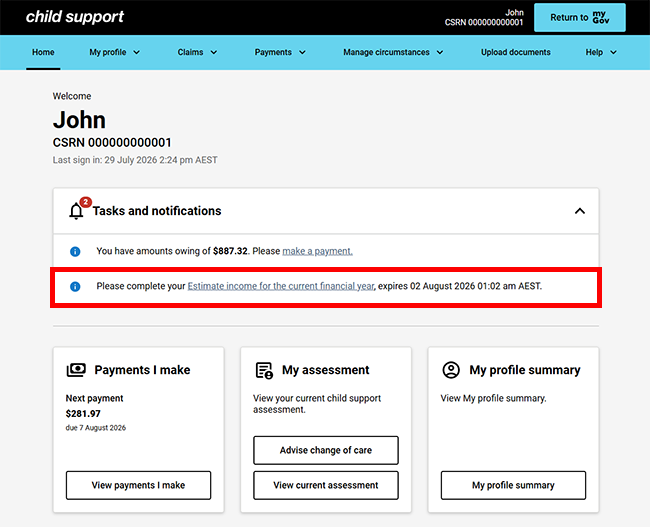Image resolution: width=650 pixels, height=527 pixels.
Task: Expand the My profile dropdown menu
Action: coord(114,52)
